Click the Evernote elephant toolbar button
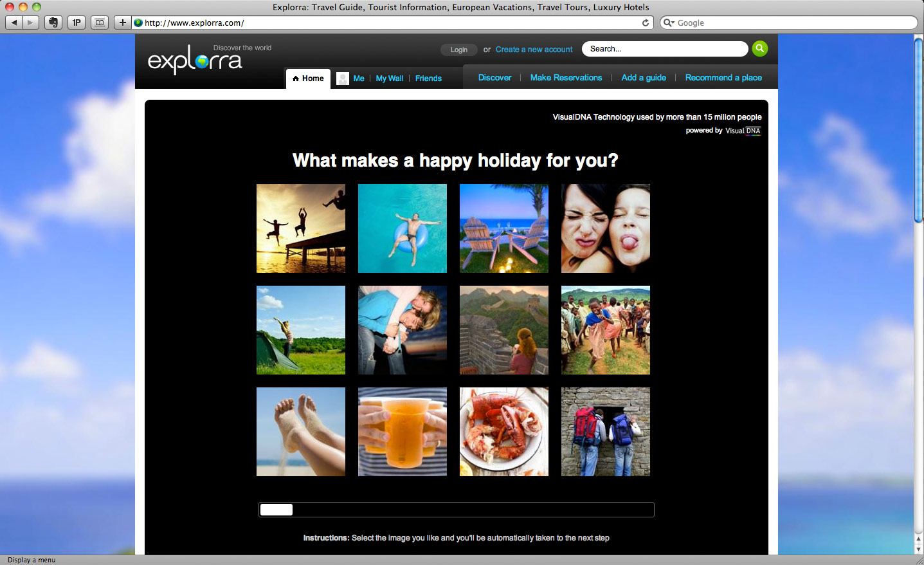The height and width of the screenshot is (565, 924). click(x=53, y=23)
